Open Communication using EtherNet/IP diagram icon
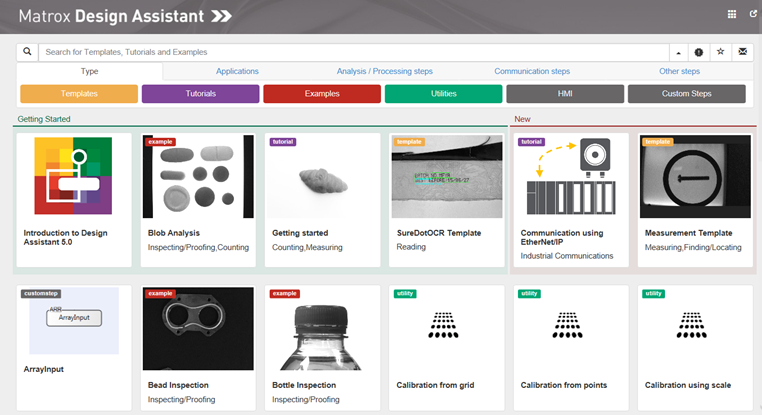Image resolution: width=762 pixels, height=415 pixels. [x=571, y=176]
